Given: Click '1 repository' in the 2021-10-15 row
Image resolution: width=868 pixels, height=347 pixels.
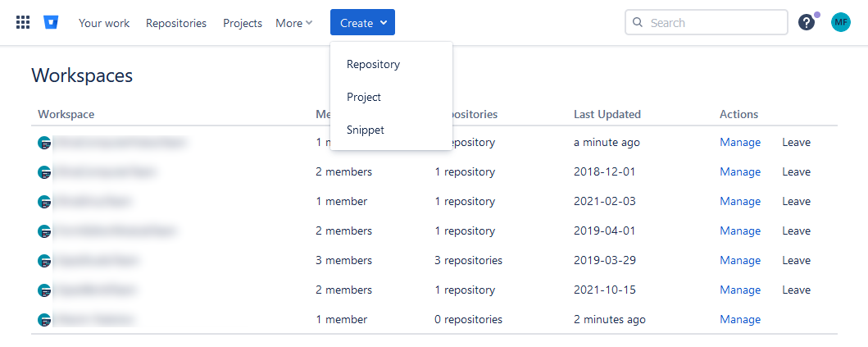Looking at the screenshot, I should (465, 290).
